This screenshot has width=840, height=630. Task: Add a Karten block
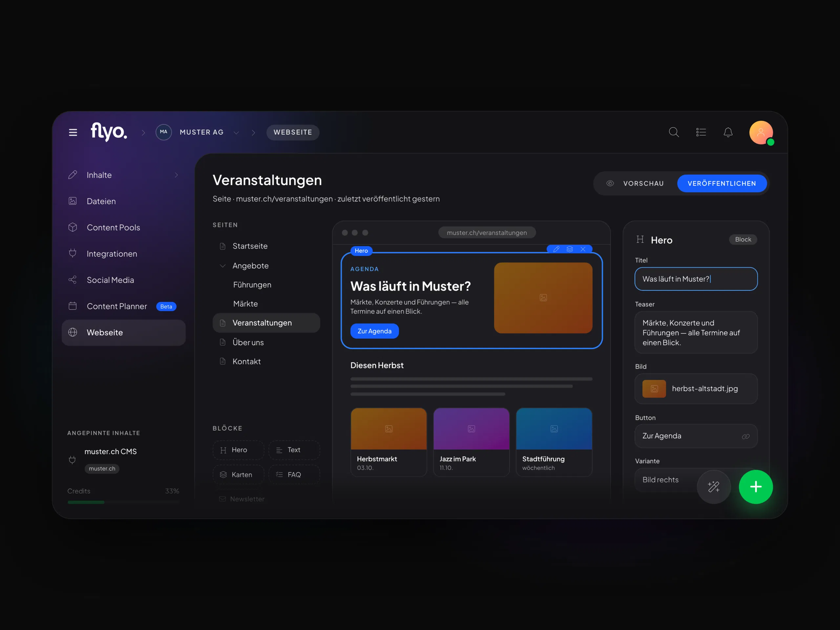pos(238,475)
